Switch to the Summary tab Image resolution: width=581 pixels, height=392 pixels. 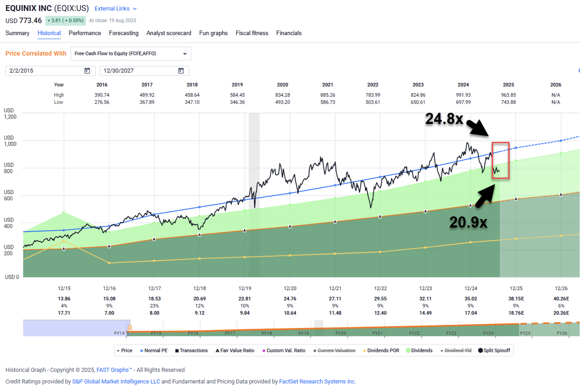click(x=17, y=33)
